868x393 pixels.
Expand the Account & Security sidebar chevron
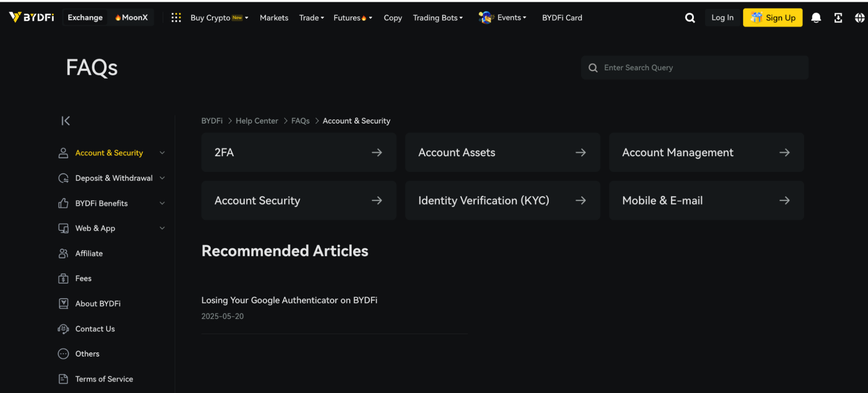(162, 153)
